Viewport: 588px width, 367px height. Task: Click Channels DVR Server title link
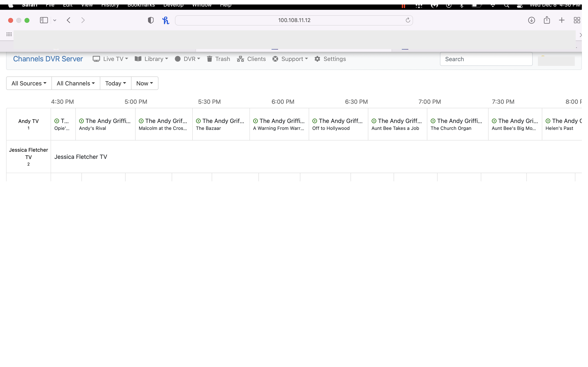(x=48, y=59)
